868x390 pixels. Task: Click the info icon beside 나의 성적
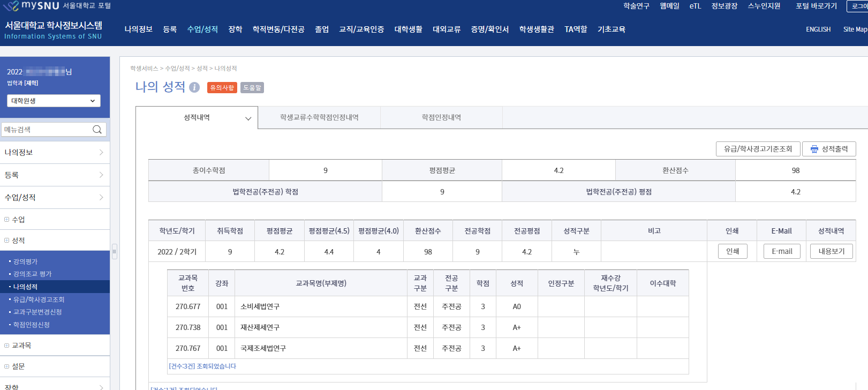pyautogui.click(x=194, y=87)
